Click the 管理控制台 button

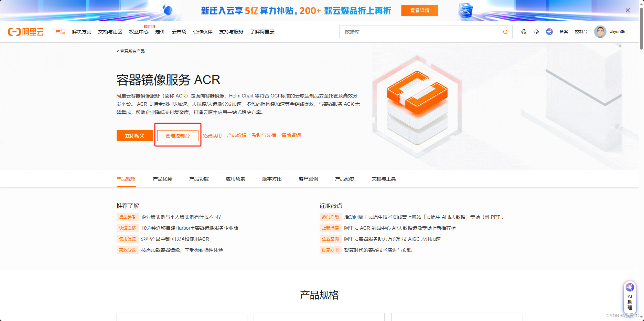tap(178, 136)
